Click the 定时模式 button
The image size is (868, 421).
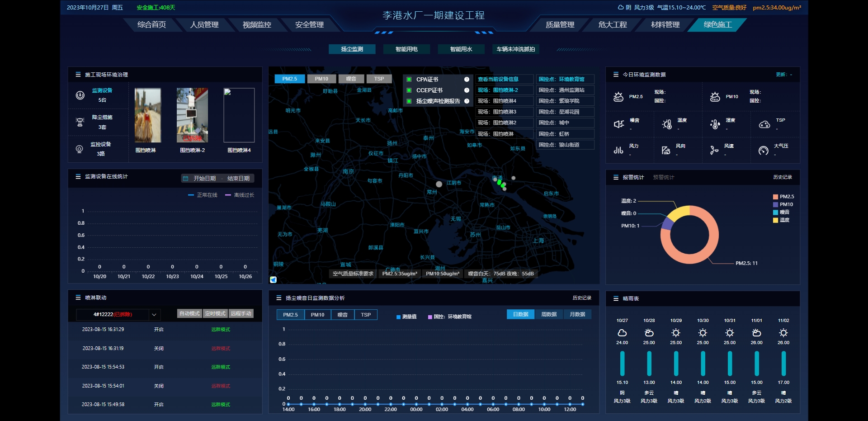215,313
